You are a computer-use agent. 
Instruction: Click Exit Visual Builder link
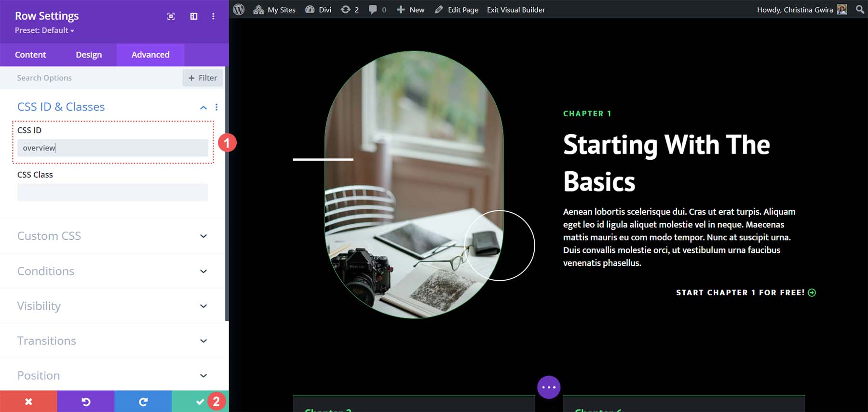[x=516, y=10]
